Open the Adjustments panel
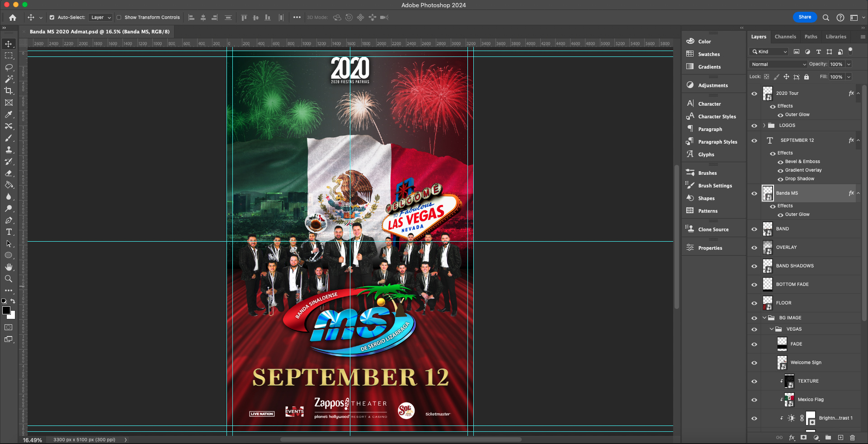Viewport: 868px width, 444px height. coord(713,85)
